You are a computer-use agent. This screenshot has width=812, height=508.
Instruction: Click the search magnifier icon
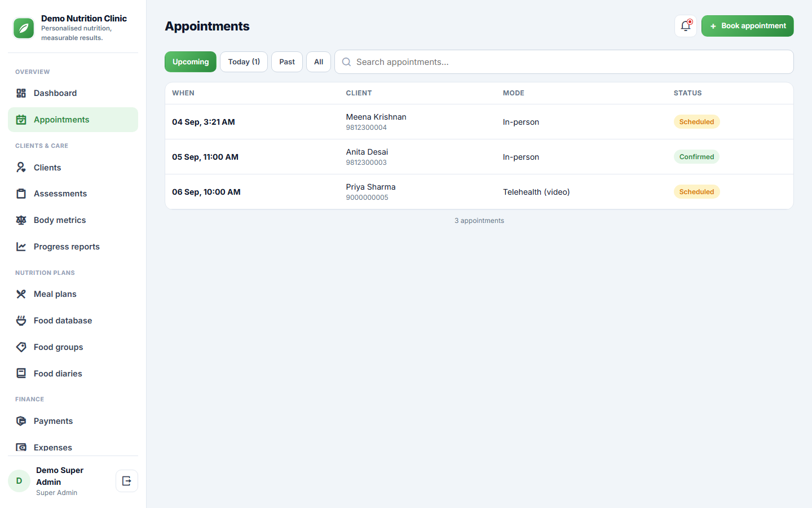click(346, 62)
